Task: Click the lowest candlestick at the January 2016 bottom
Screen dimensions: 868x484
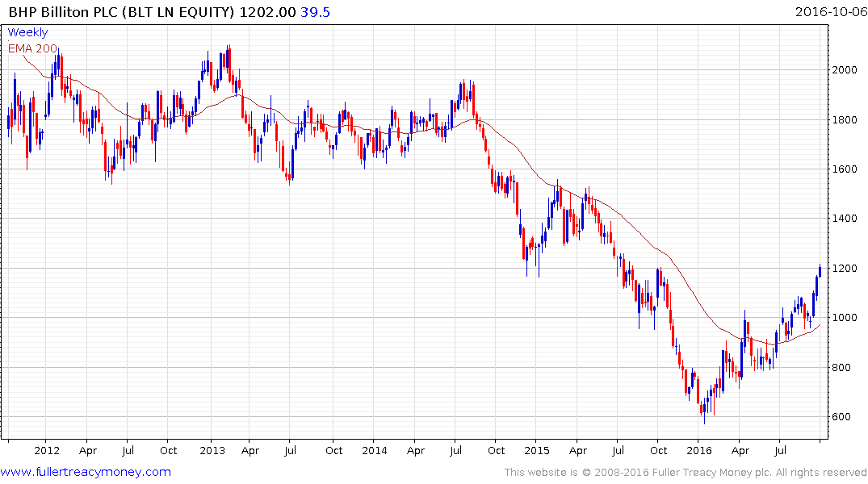Action: point(704,411)
